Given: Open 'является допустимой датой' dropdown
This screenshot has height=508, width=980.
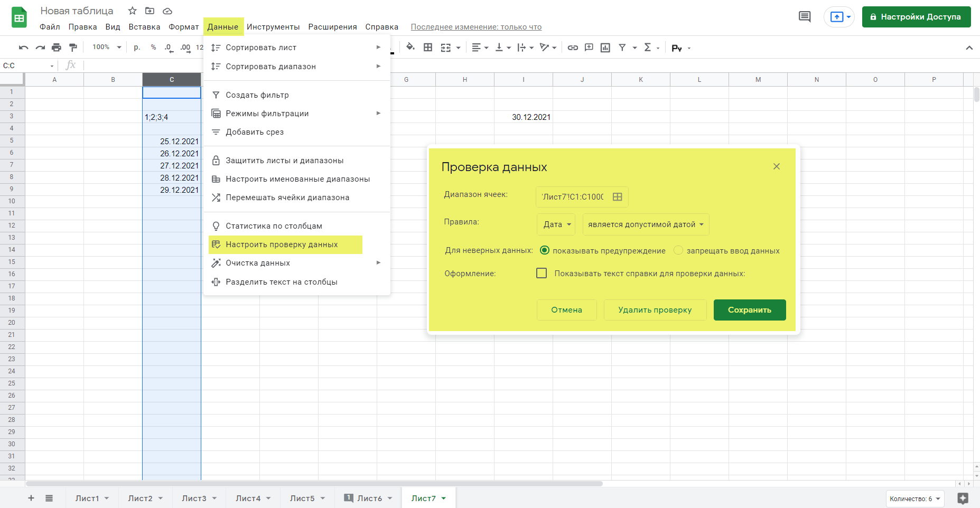Looking at the screenshot, I should tap(646, 224).
